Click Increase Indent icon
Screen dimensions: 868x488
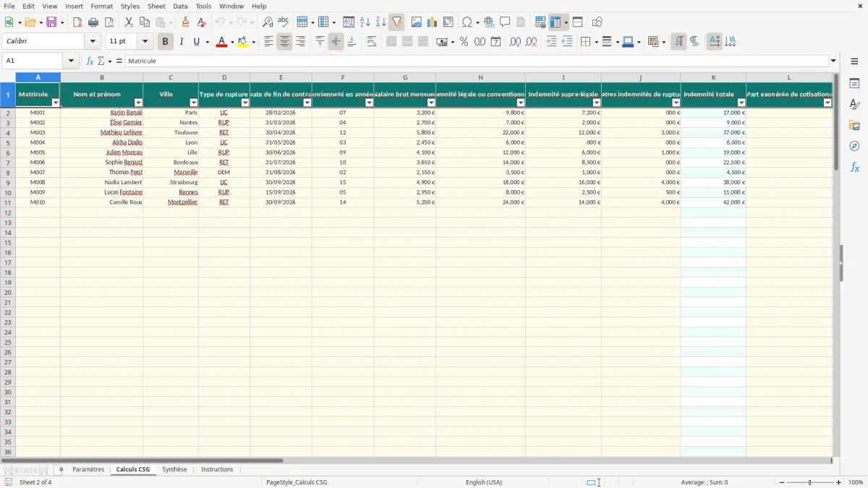tap(552, 42)
